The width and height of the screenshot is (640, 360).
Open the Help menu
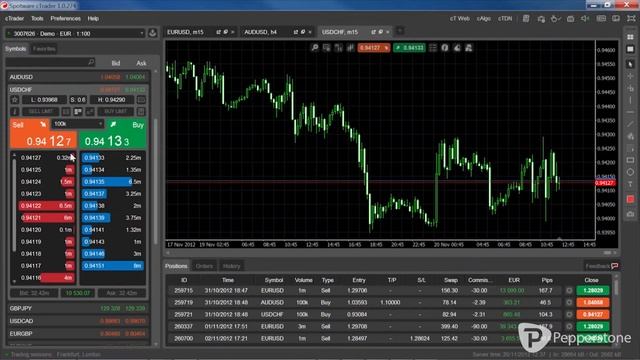(x=93, y=18)
